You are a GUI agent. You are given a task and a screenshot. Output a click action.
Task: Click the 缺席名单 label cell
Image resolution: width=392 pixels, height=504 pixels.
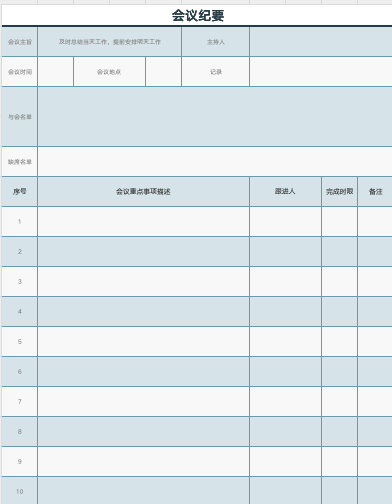tap(20, 162)
